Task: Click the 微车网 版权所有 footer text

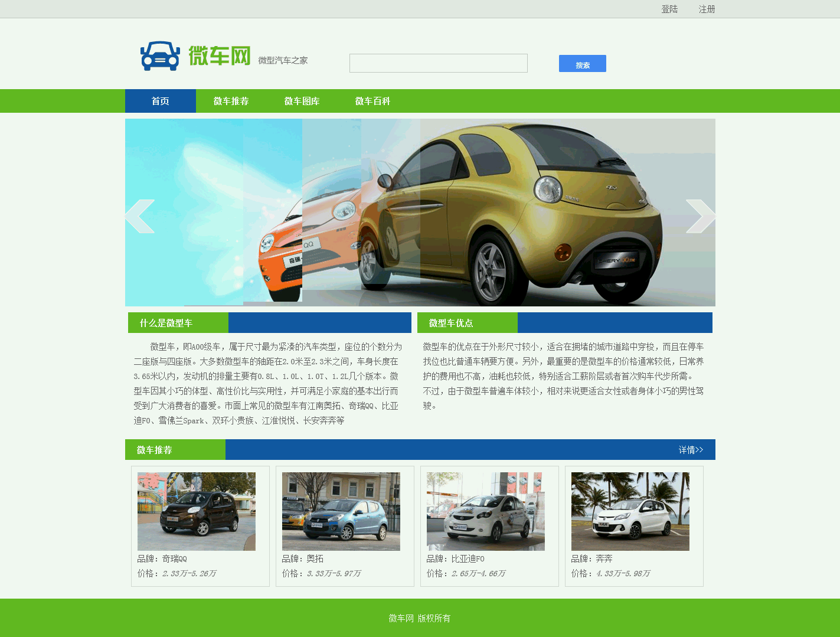Action: (420, 618)
